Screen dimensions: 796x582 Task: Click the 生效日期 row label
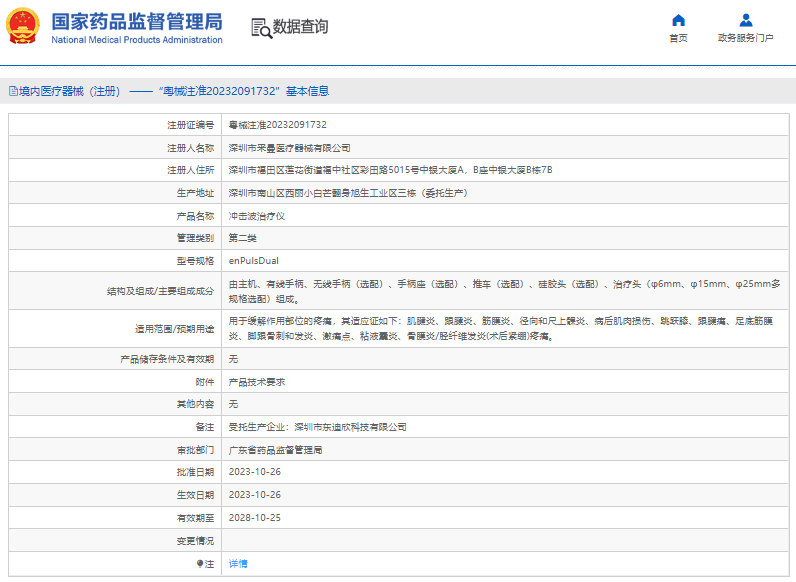(x=195, y=495)
